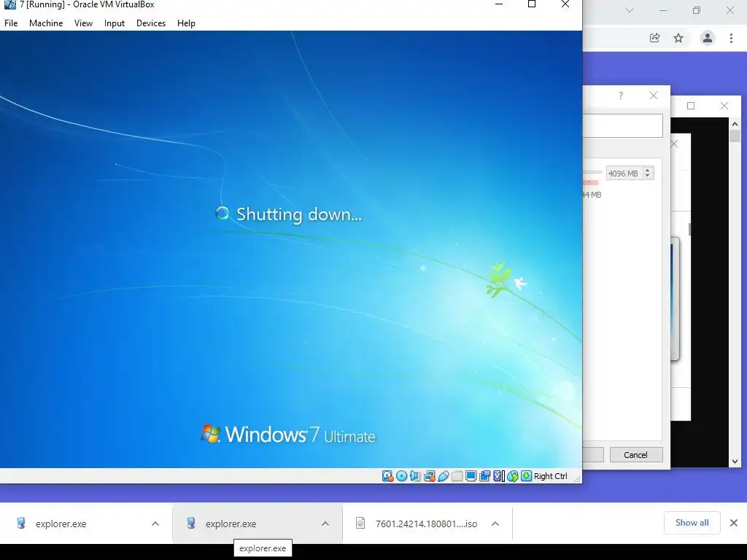Open the browser profile avatar
This screenshot has width=747, height=560.
[x=708, y=38]
